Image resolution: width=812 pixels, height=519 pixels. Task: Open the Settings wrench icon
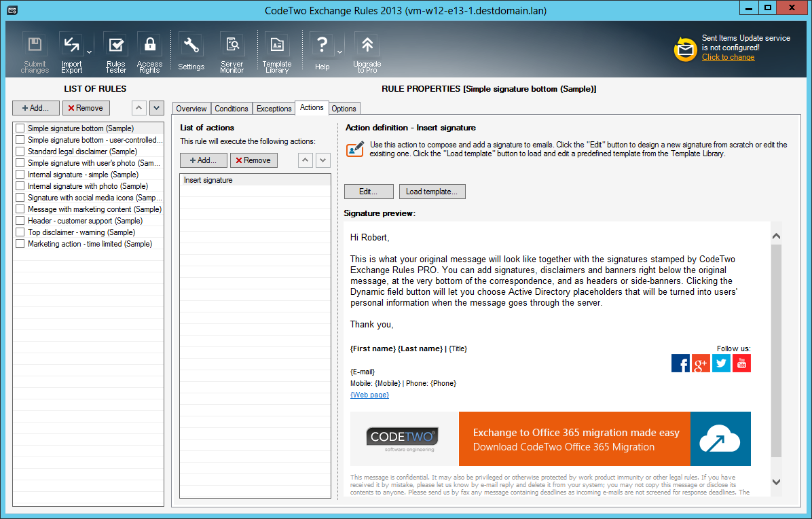coord(191,51)
